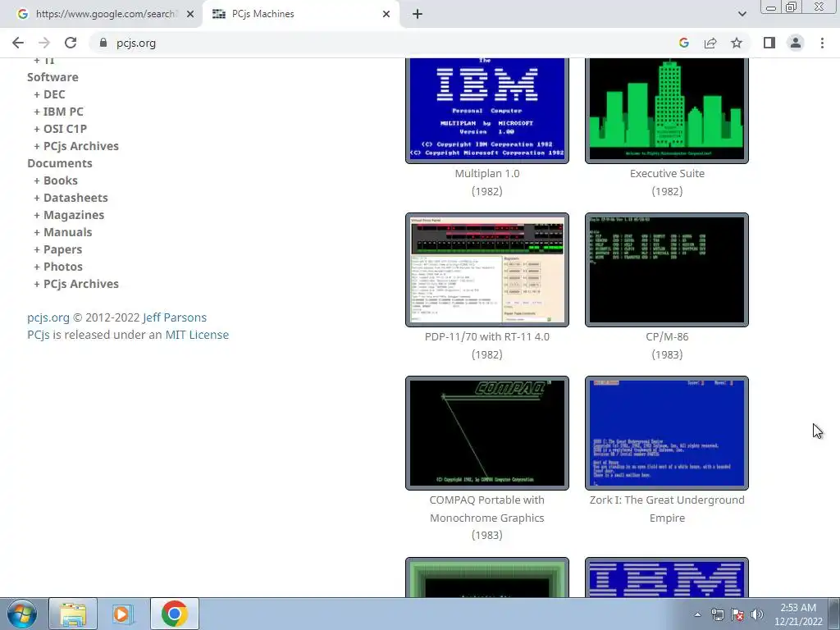
Task: Click the Google icon in toolbar
Action: [x=683, y=43]
